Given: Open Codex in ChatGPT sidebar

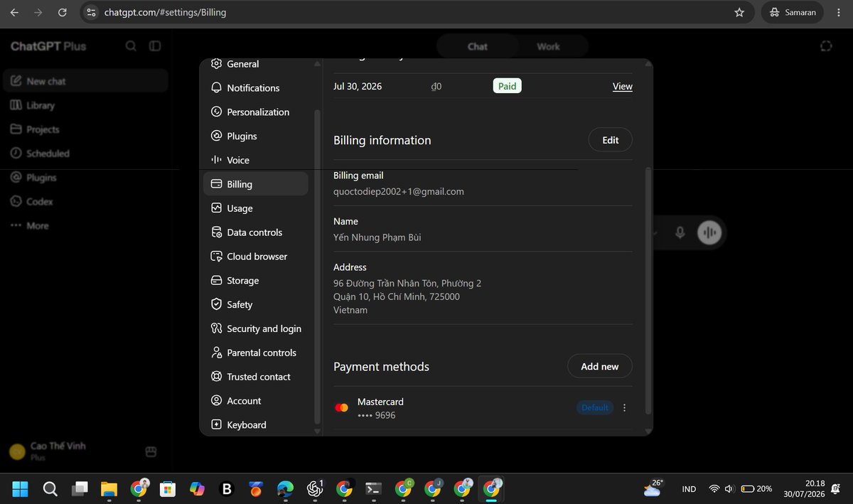Looking at the screenshot, I should coord(85,202).
